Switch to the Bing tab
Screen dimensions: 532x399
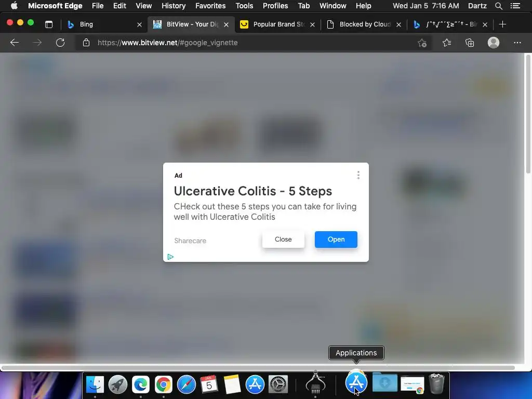(104, 24)
